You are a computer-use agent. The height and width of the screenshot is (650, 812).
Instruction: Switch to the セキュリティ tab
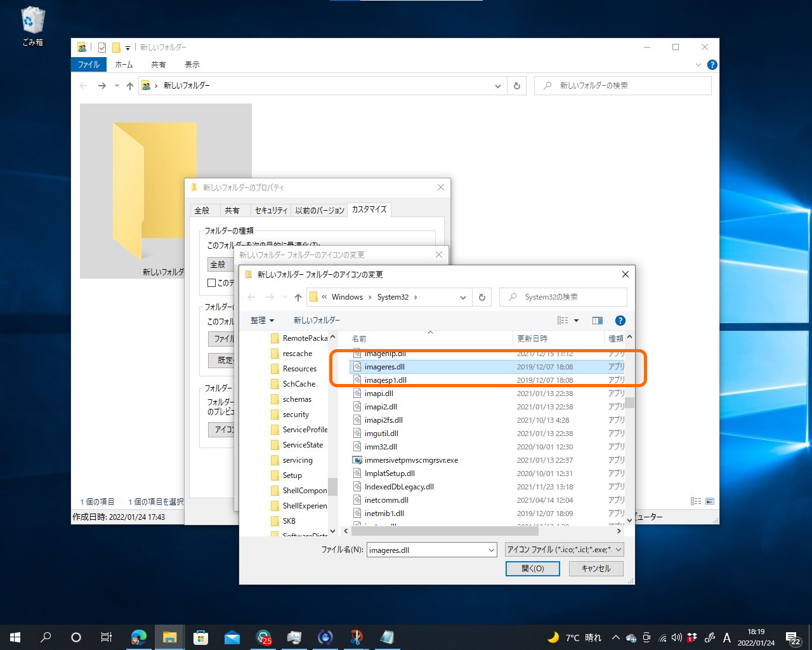point(271,209)
